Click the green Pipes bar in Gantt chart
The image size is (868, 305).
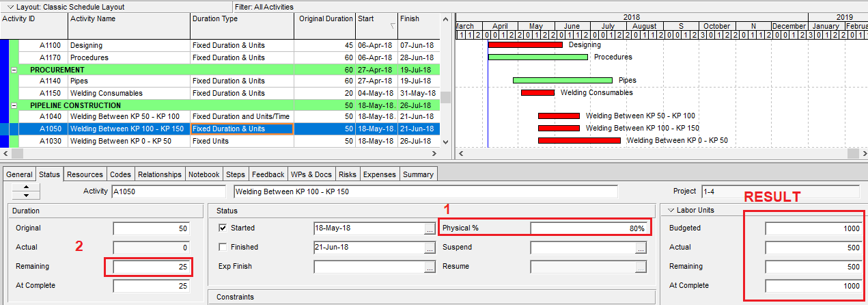[x=562, y=80]
